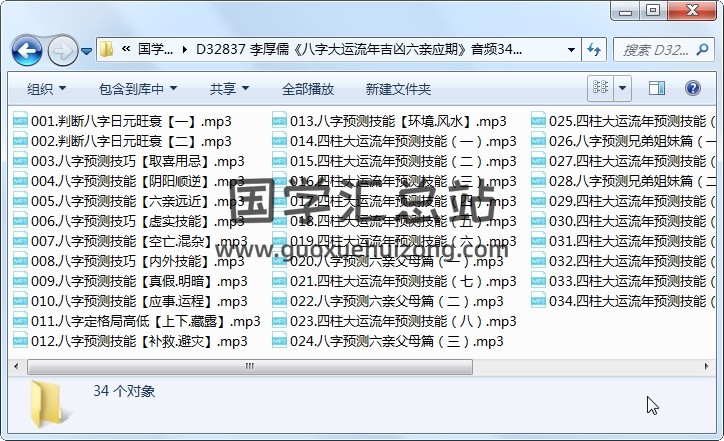Toggle the preview pane icon

(657, 88)
